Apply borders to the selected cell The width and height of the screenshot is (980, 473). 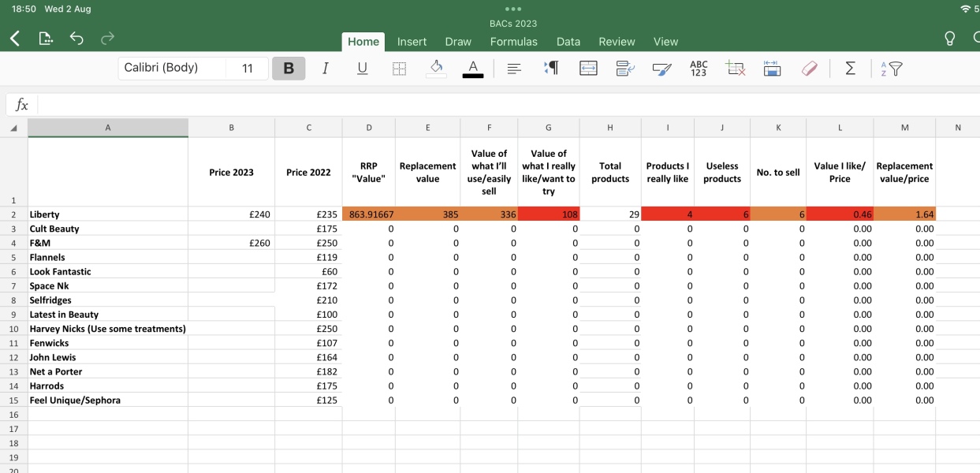point(399,69)
